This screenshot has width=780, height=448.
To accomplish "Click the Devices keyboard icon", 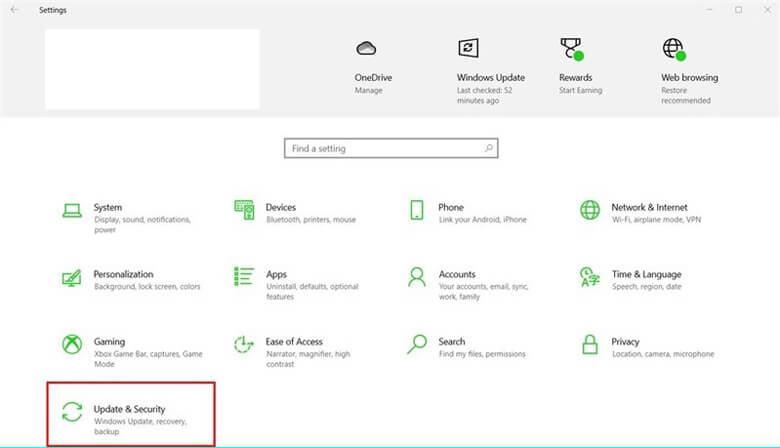I will point(244,210).
